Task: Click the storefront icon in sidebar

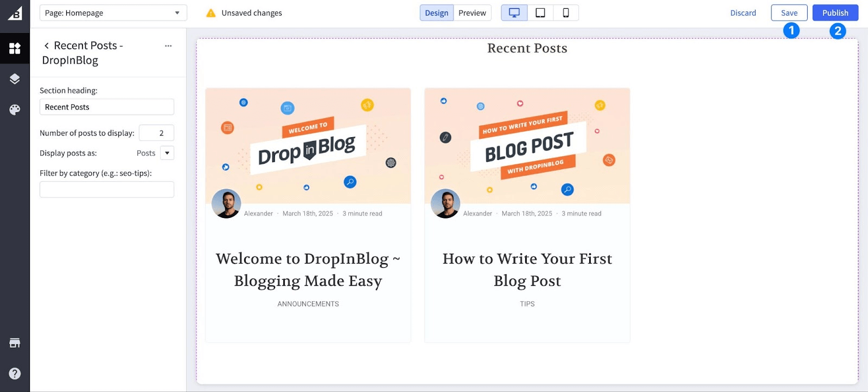Action: pos(15,343)
